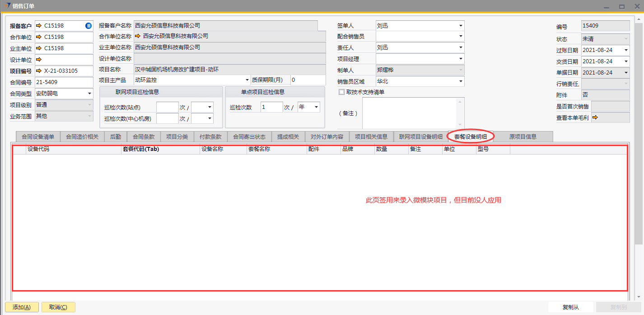Click the orange arrow in 设计单位 field
The image size is (644, 315).
(39, 60)
